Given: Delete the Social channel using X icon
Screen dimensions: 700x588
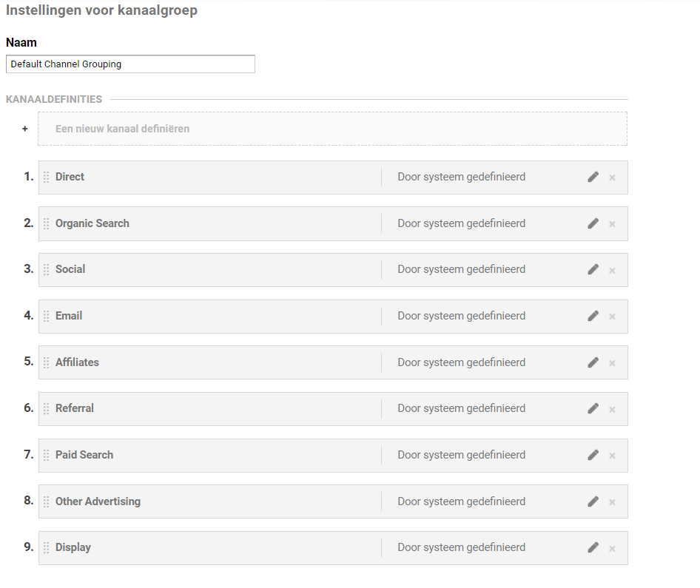Looking at the screenshot, I should [612, 271].
